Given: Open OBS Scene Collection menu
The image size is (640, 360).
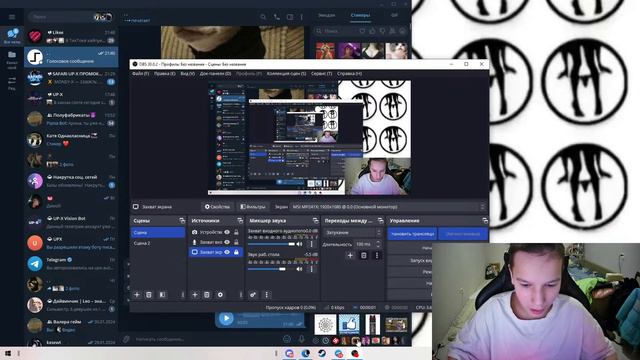Looking at the screenshot, I should point(287,74).
